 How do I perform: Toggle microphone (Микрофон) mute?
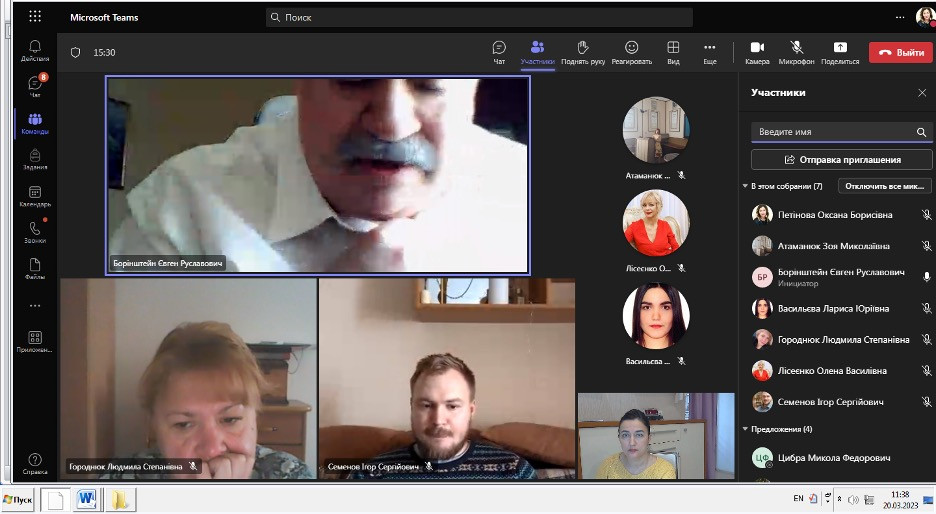[796, 53]
